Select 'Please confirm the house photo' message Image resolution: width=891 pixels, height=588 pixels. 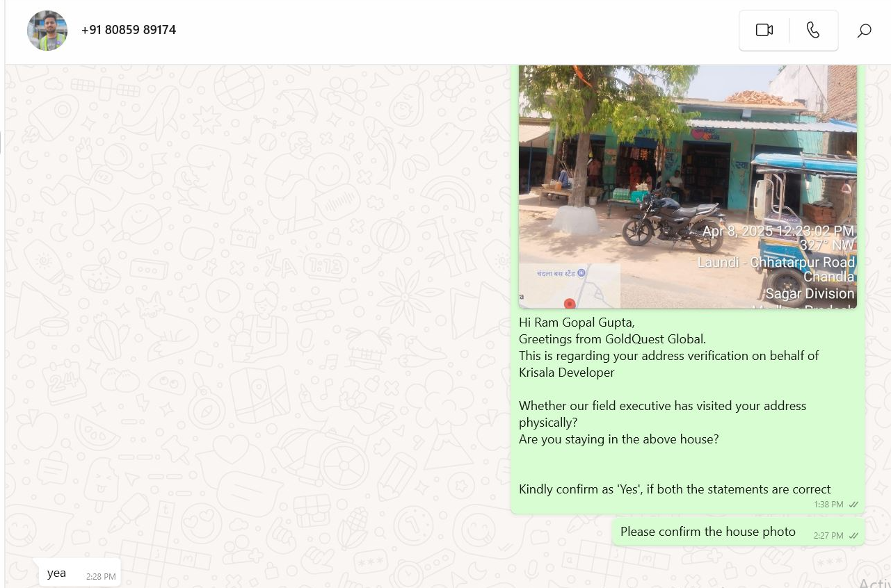point(708,532)
